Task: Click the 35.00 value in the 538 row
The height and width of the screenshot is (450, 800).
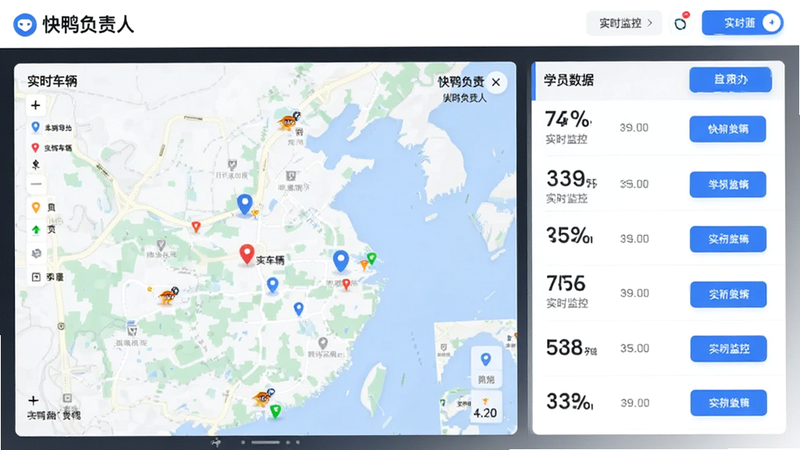Action: (x=635, y=348)
